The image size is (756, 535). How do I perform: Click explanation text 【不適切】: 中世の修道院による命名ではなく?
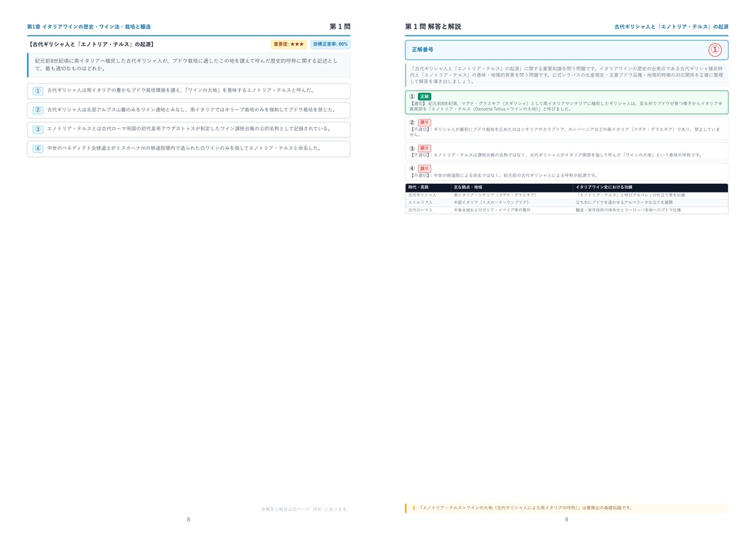(504, 176)
